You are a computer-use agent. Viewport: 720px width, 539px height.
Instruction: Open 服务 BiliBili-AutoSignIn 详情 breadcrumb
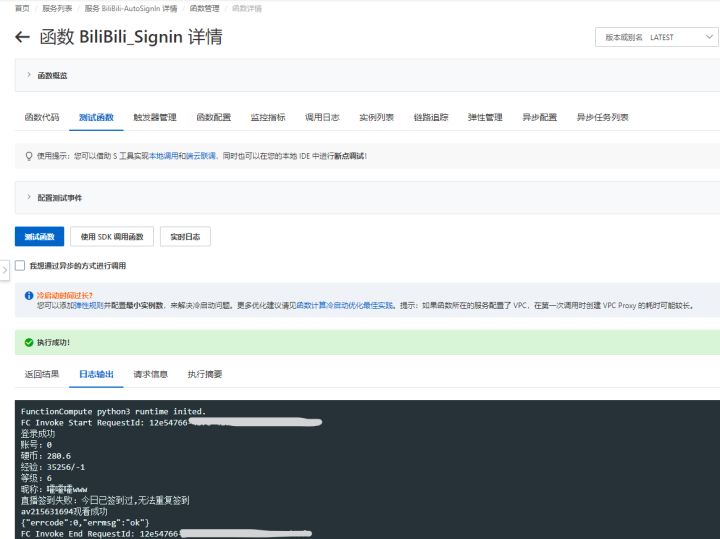click(x=131, y=8)
